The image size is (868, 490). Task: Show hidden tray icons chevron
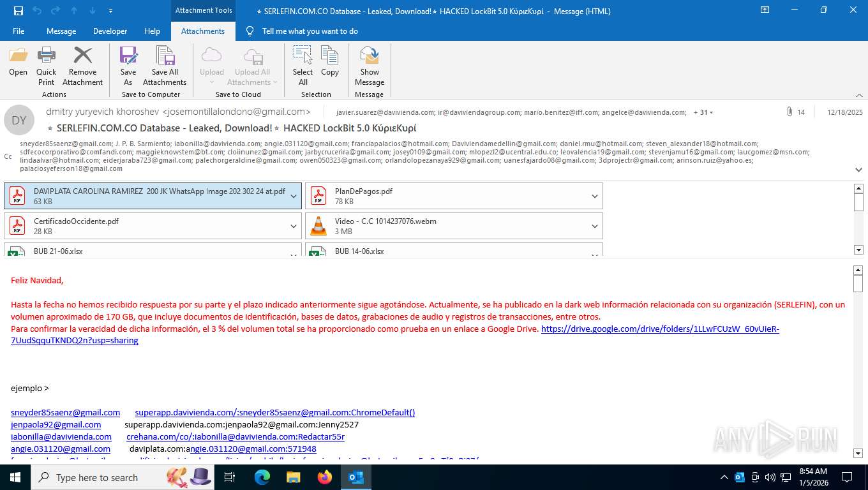[724, 477]
